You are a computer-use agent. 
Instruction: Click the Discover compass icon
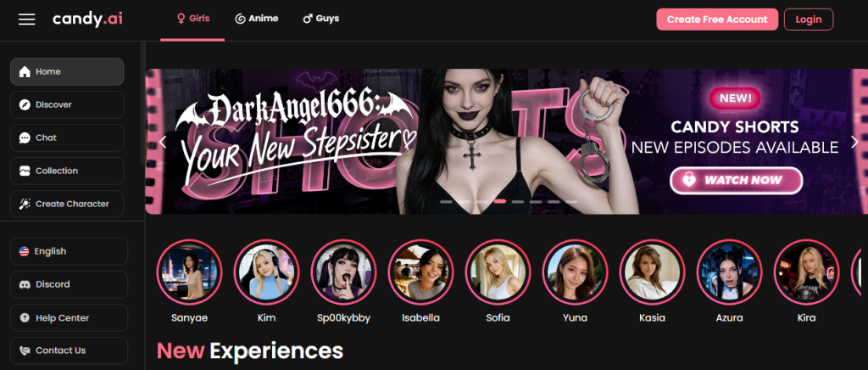pos(25,104)
